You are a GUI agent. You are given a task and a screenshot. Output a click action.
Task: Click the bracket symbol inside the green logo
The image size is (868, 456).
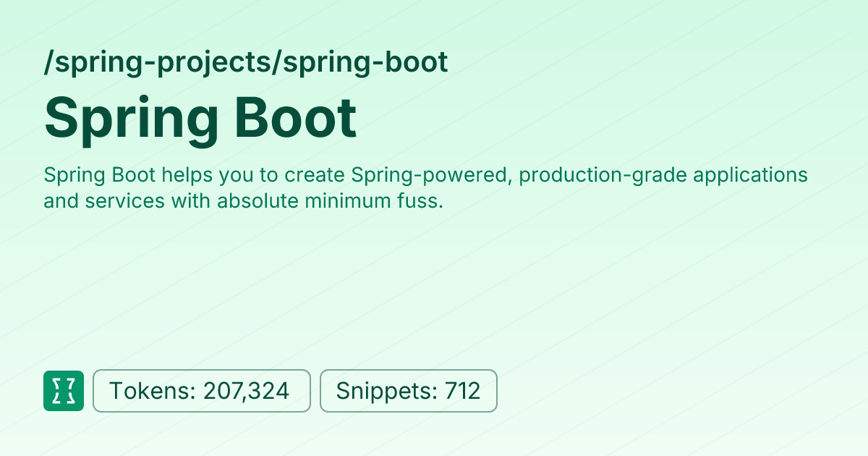(64, 391)
